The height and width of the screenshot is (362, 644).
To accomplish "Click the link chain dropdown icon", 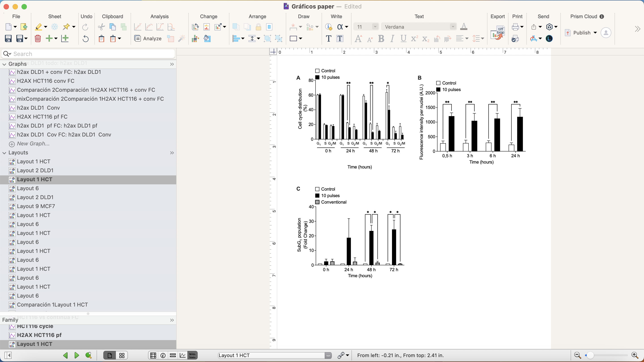I will pyautogui.click(x=343, y=355).
